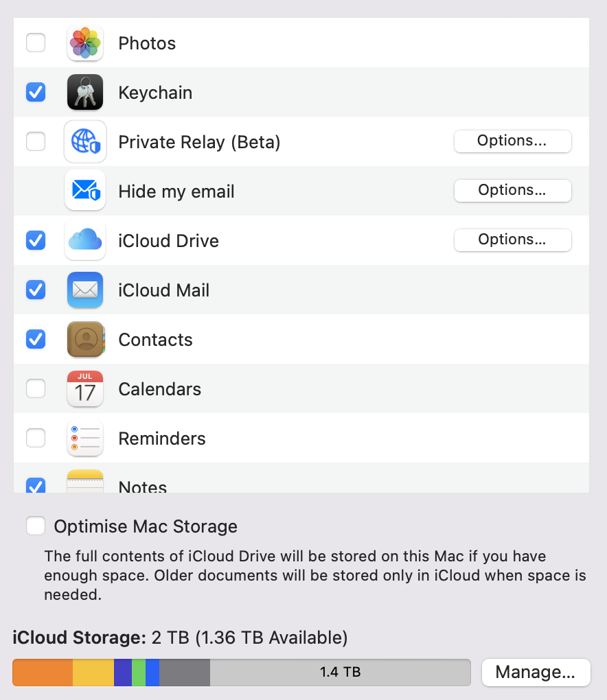Viewport: 607px width, 700px height.
Task: Click the Calendars JUL 17 icon
Action: [85, 388]
